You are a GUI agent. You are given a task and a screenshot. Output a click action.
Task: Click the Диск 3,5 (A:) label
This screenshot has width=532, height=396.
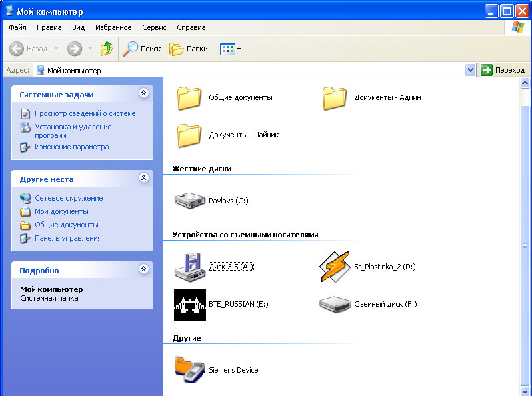(231, 267)
